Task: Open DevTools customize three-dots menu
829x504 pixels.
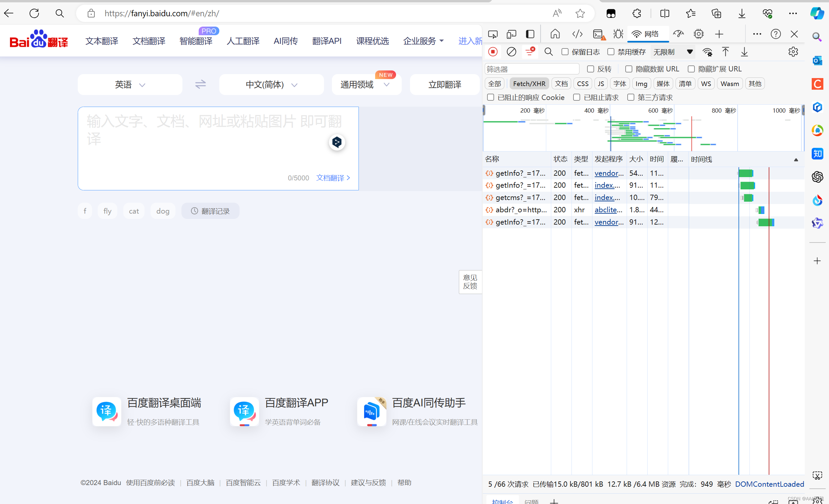Action: (757, 34)
